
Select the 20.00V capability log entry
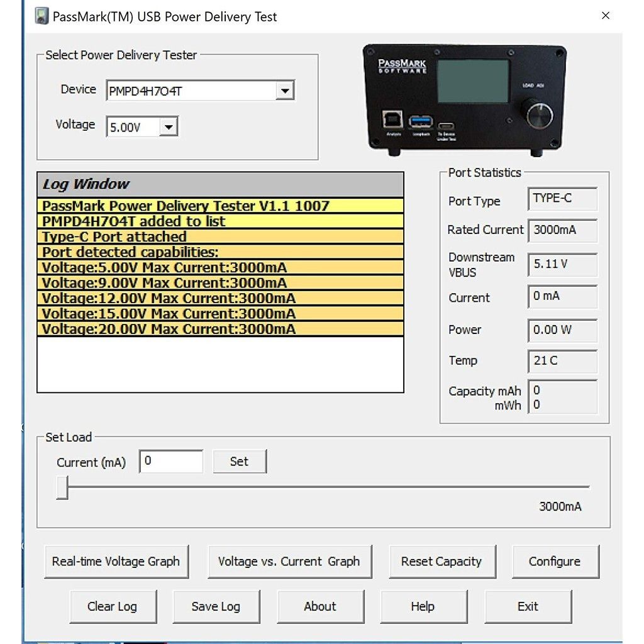tap(220, 329)
